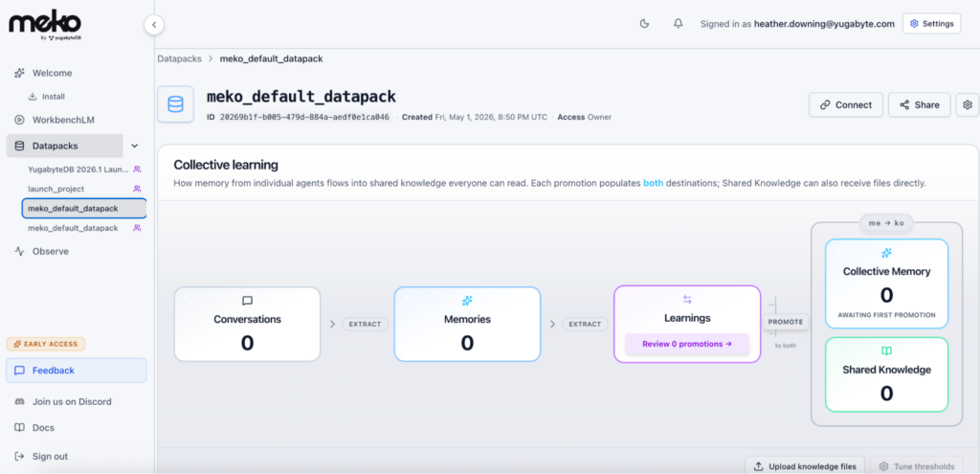The image size is (980, 474).
Task: Click the Connect button
Action: tap(846, 105)
